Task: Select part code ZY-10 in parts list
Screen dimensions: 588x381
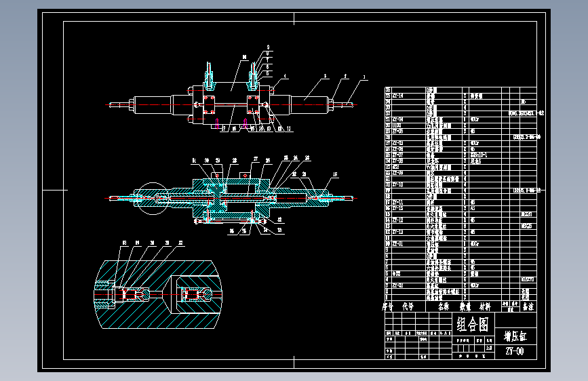Action: (397, 184)
